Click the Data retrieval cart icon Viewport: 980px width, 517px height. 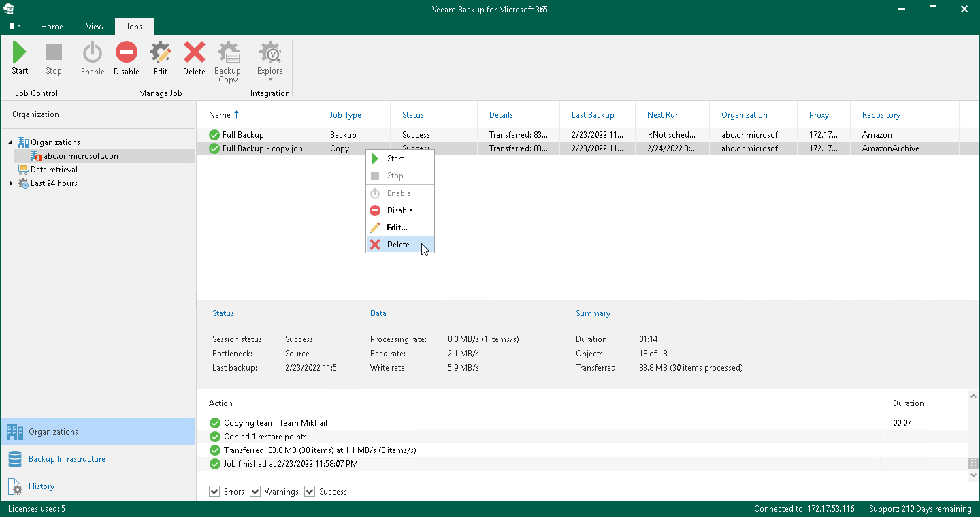[x=22, y=170]
